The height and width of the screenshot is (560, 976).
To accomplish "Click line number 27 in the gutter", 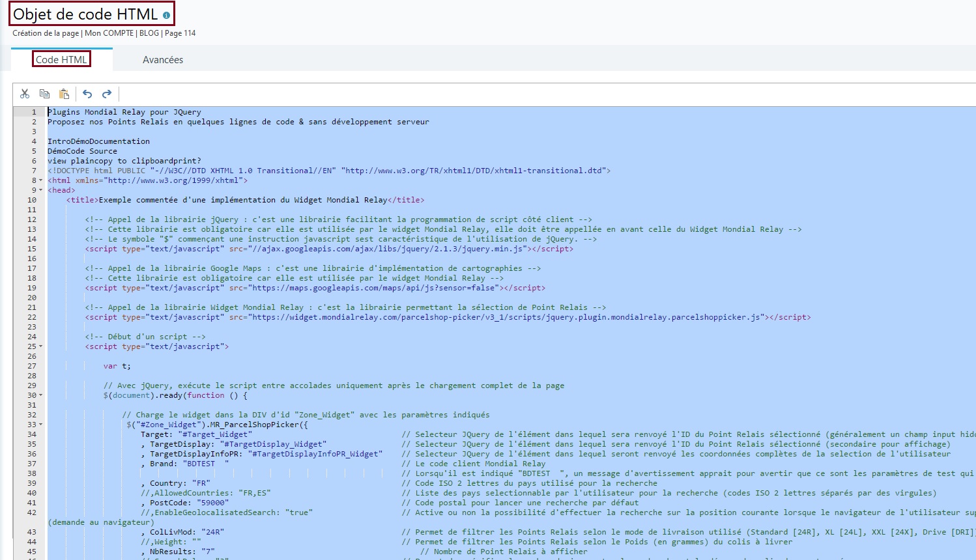I will [x=32, y=366].
